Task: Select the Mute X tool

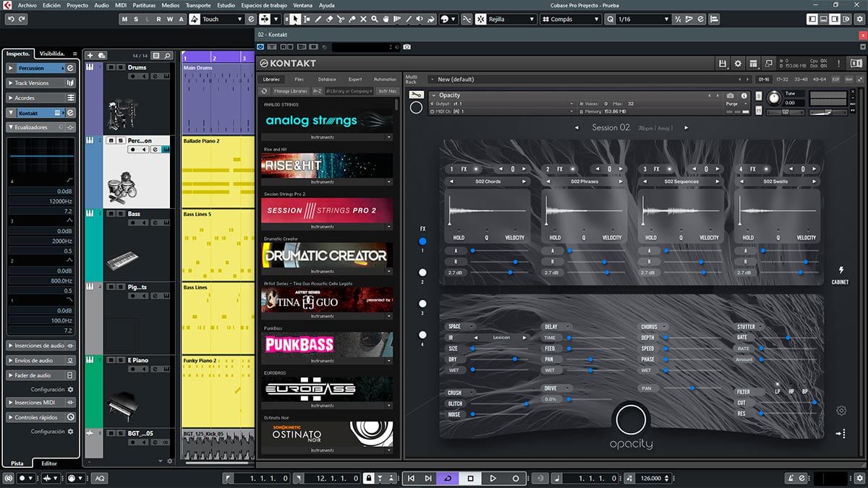Action: coord(365,20)
